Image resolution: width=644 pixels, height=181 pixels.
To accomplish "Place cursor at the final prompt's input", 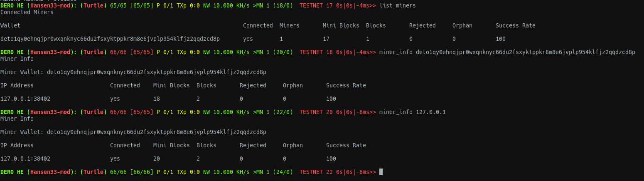I will (381, 172).
